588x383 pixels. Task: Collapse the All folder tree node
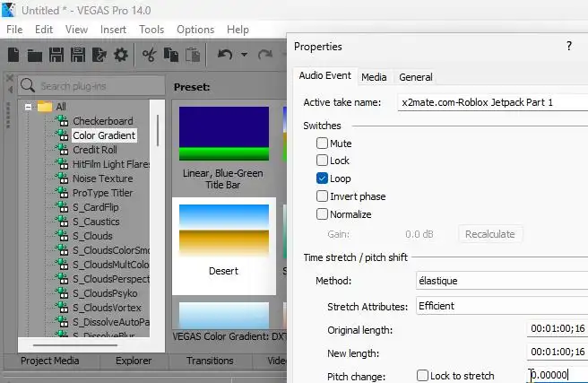[28, 107]
